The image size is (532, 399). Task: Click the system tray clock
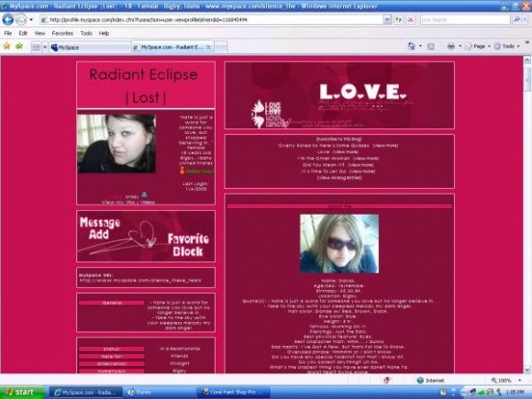(515, 393)
